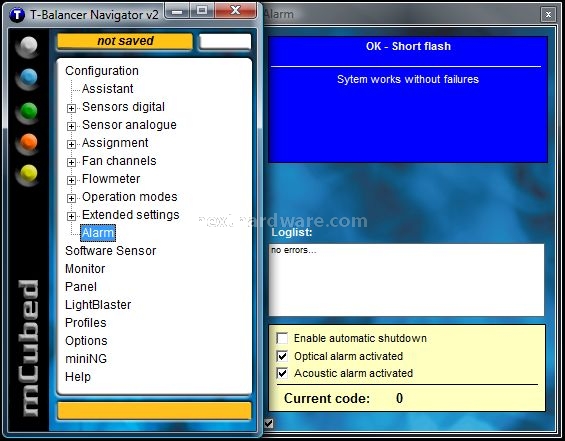The image size is (565, 441).
Task: Disable Optical alarm activated checkbox
Action: pyautogui.click(x=282, y=356)
